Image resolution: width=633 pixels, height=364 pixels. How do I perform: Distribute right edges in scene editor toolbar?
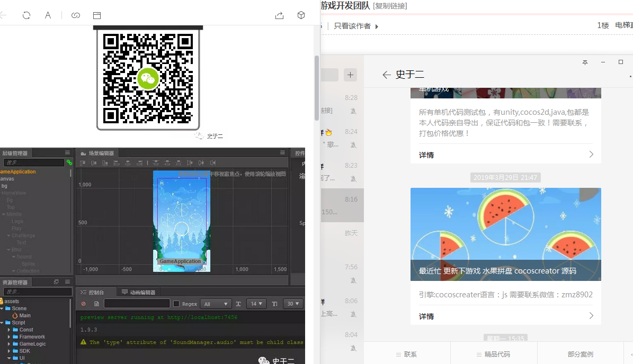click(x=213, y=163)
